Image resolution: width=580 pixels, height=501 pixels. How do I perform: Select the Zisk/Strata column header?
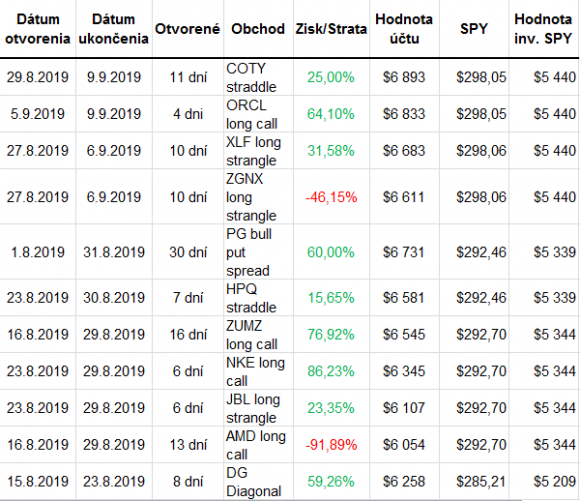[331, 29]
